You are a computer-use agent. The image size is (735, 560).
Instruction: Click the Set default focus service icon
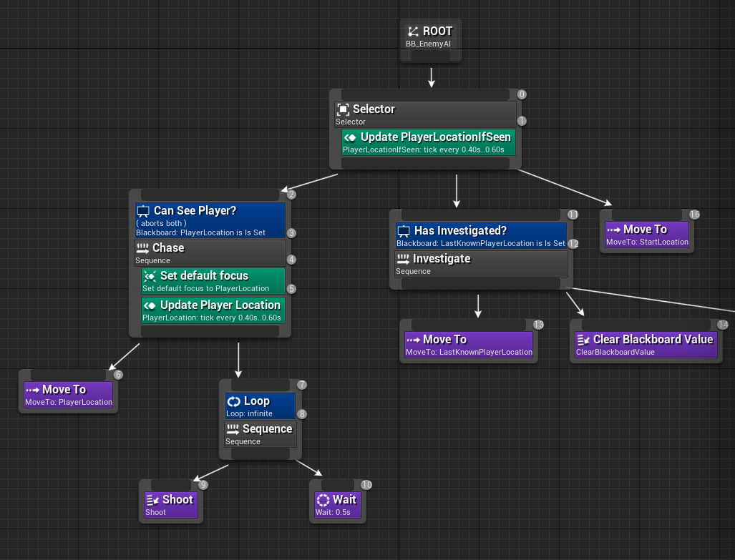(150, 275)
